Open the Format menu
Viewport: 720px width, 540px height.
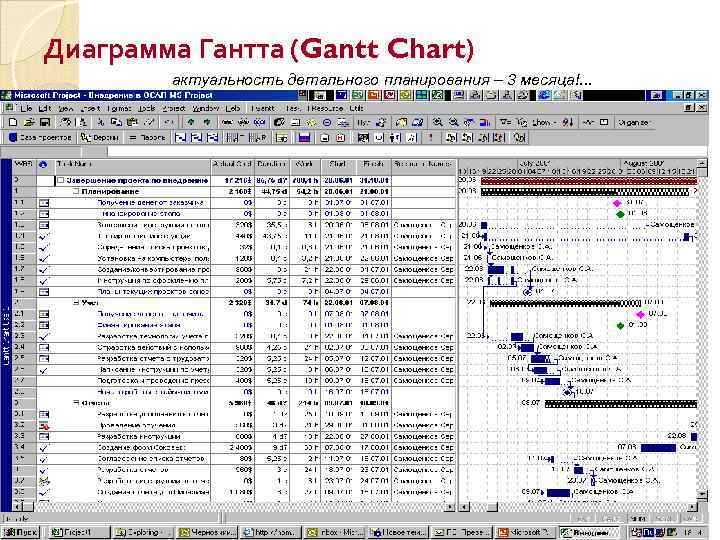119,108
